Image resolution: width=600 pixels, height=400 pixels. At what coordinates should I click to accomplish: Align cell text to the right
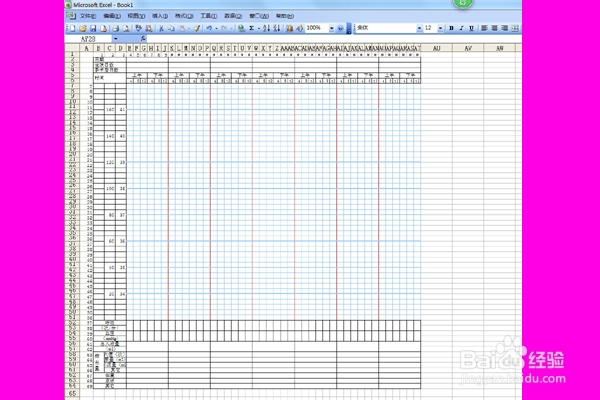pos(505,28)
